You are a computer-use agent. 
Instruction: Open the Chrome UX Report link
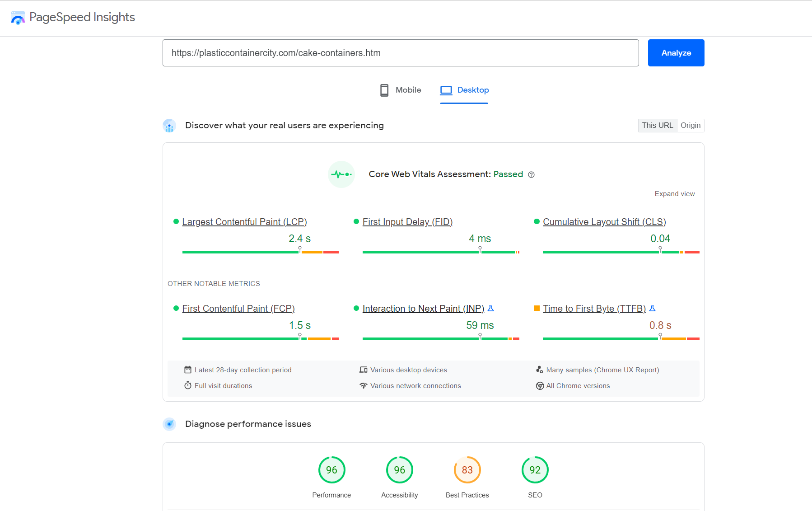tap(626, 370)
